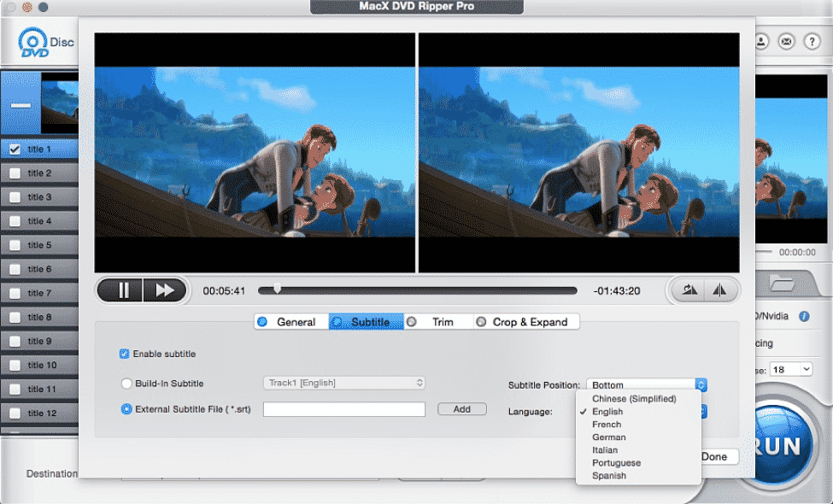Select the Disc DVD source icon

click(x=34, y=42)
